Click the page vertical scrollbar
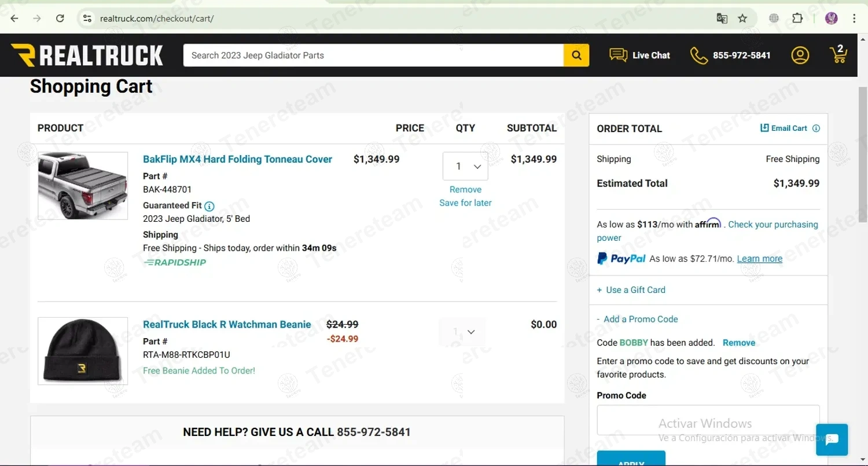 [863, 153]
